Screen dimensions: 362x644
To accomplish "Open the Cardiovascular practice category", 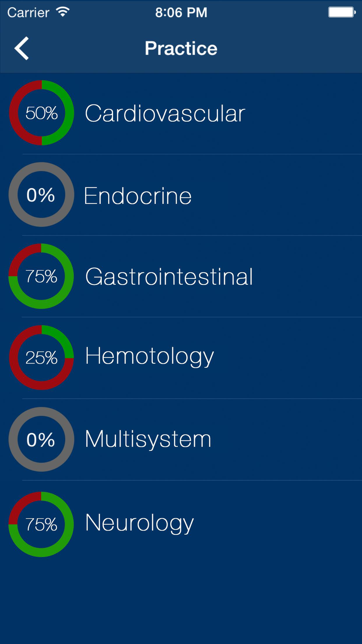I will coord(165,113).
